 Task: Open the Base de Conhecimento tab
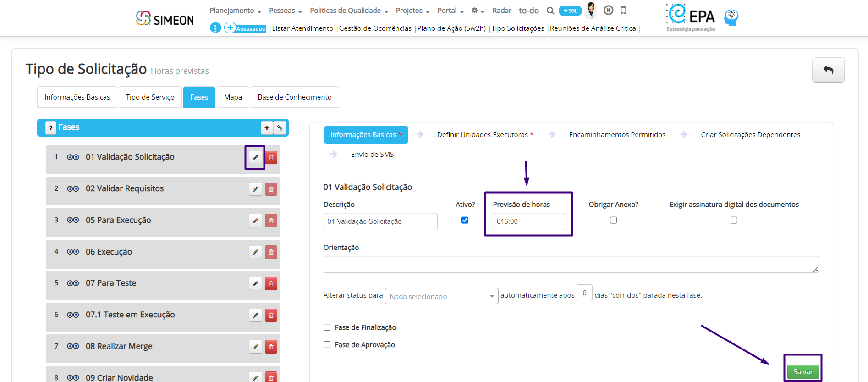pyautogui.click(x=295, y=97)
